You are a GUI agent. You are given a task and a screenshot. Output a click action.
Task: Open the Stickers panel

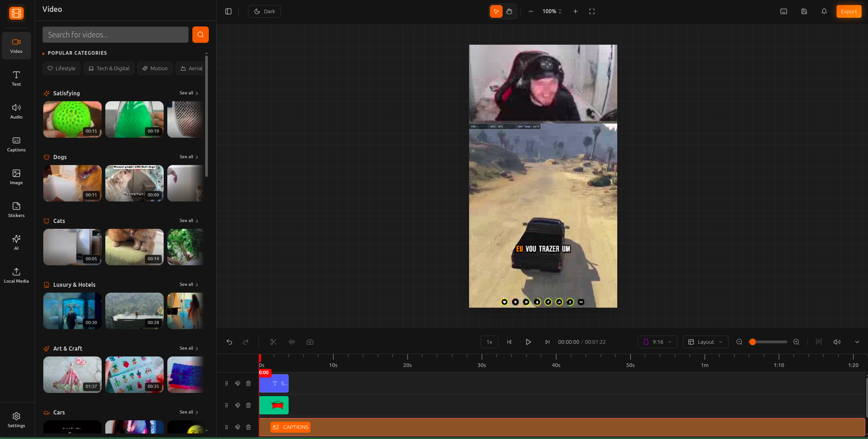tap(16, 210)
